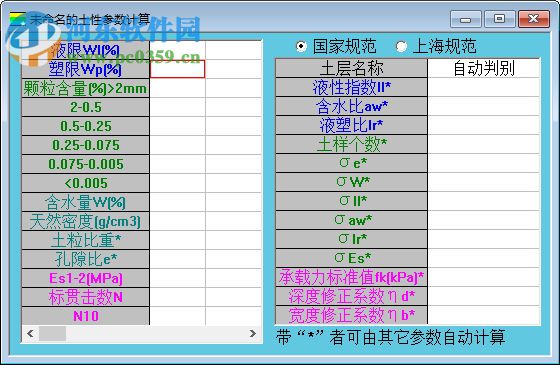The image size is (560, 365).
Task: Click the value cell next to 承载力标准值fk(kPa)*
Action: (x=484, y=277)
